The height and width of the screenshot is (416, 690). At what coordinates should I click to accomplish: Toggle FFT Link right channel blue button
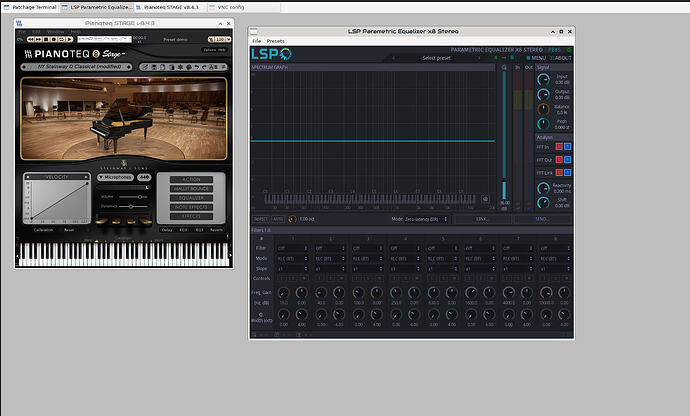tap(568, 172)
